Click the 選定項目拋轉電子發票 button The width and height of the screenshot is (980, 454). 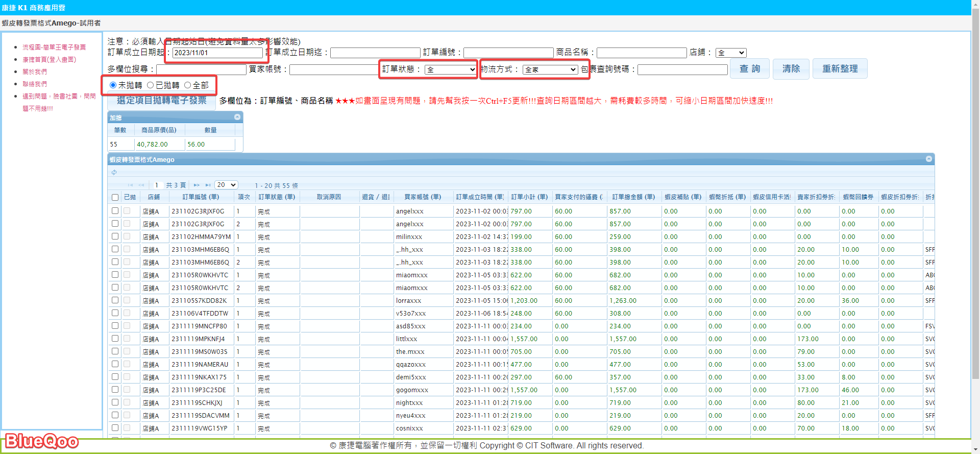pyautogui.click(x=162, y=101)
